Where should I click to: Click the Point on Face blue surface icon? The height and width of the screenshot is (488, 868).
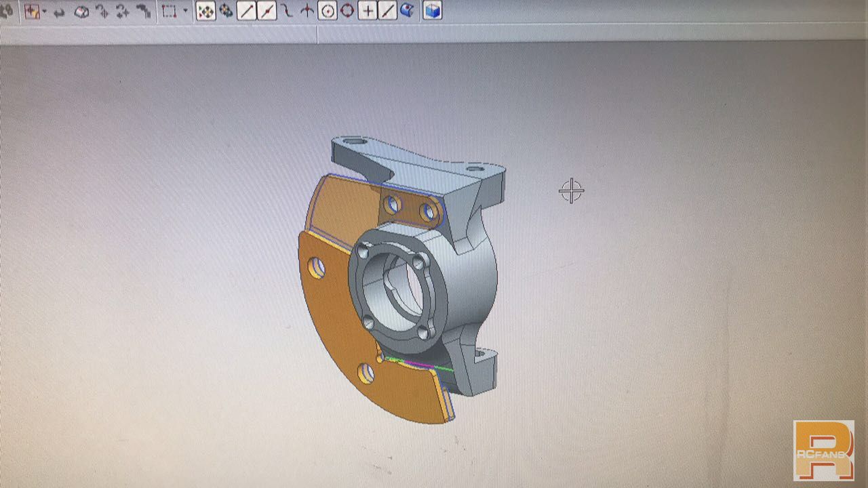click(x=408, y=10)
